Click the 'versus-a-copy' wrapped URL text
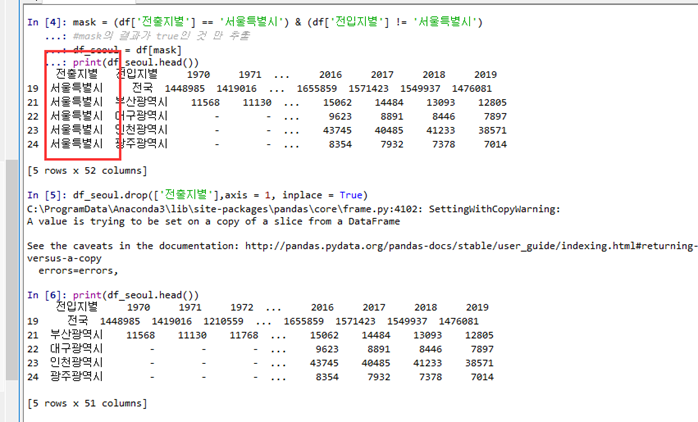The height and width of the screenshot is (422, 698). click(64, 259)
